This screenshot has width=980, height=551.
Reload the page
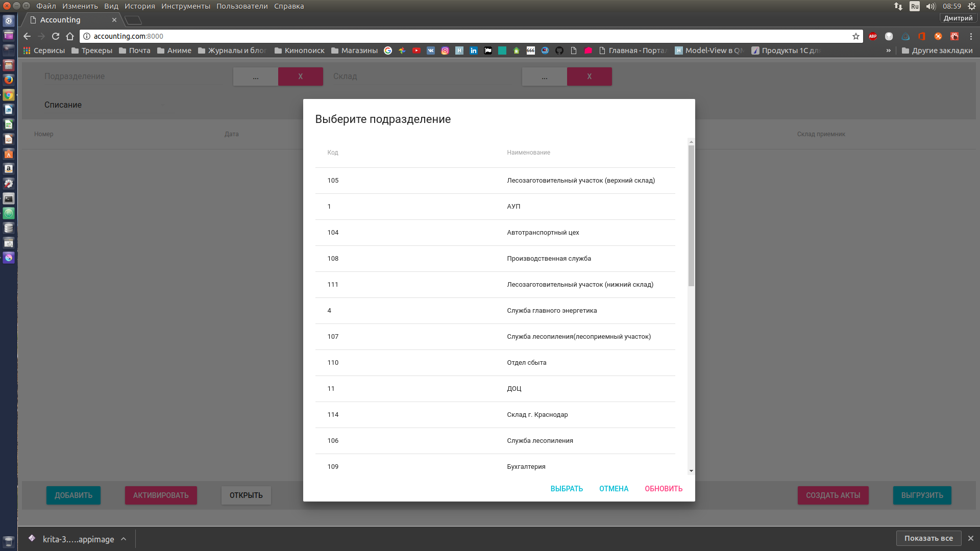[x=56, y=36]
